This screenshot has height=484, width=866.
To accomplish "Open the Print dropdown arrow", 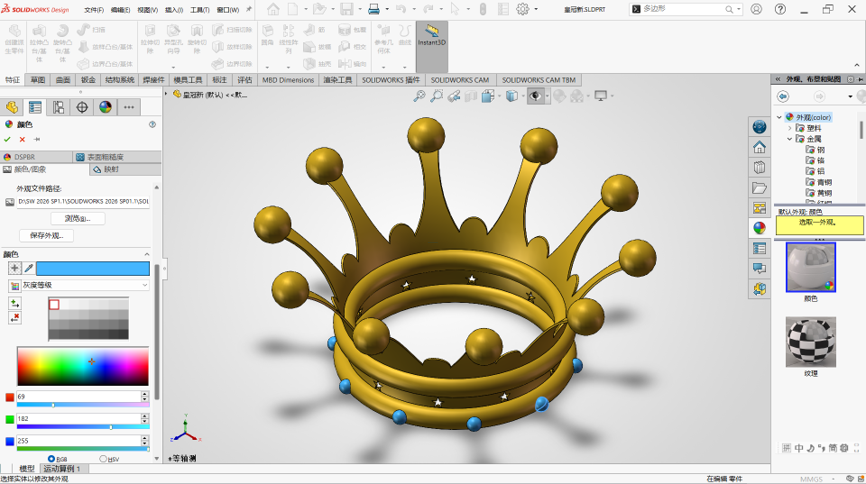I will (x=387, y=9).
